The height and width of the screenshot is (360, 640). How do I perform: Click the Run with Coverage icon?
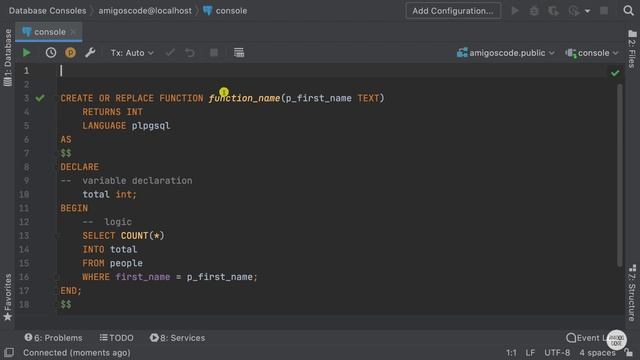553,11
